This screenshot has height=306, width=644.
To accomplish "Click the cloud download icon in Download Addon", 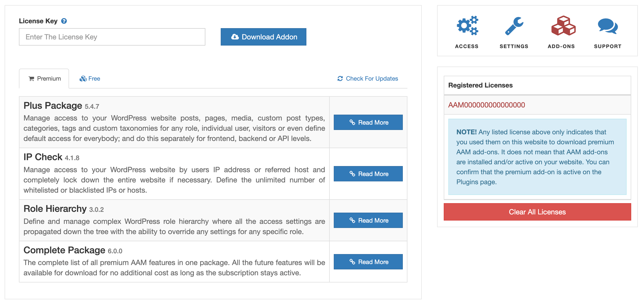I will [235, 37].
